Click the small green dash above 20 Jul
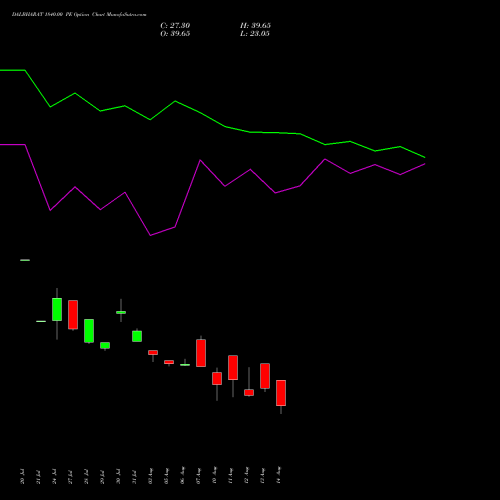 coord(25,260)
